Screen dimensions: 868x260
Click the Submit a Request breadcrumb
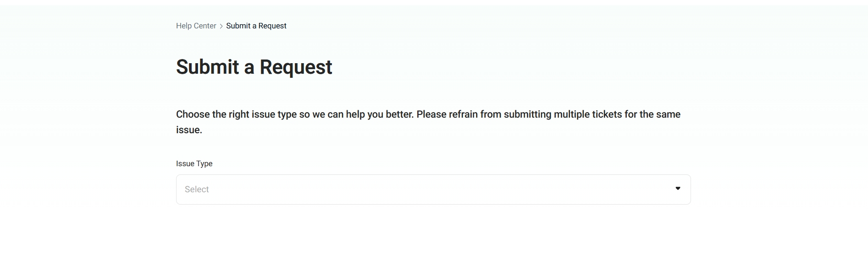[x=256, y=26]
